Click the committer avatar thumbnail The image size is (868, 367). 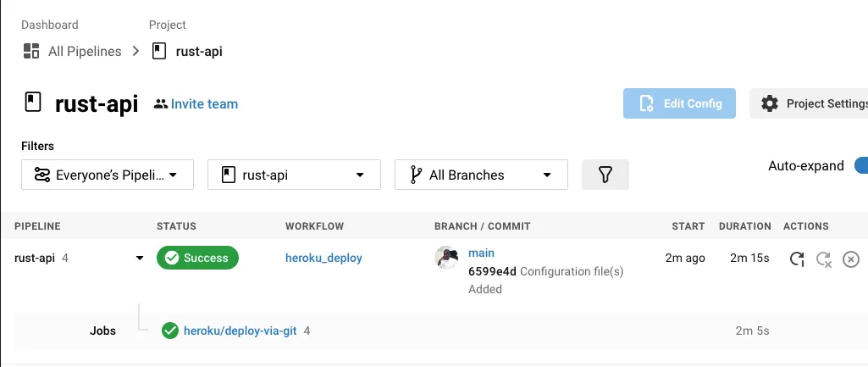point(447,258)
